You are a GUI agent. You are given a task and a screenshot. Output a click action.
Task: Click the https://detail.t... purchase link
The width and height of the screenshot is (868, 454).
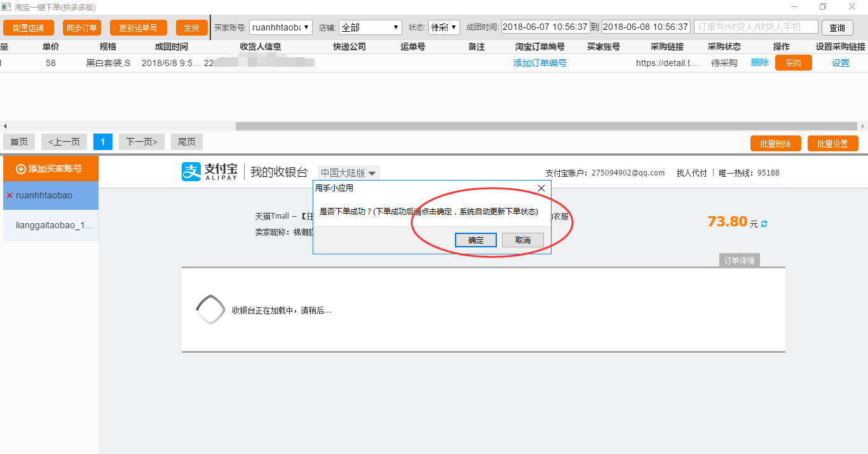pyautogui.click(x=667, y=63)
